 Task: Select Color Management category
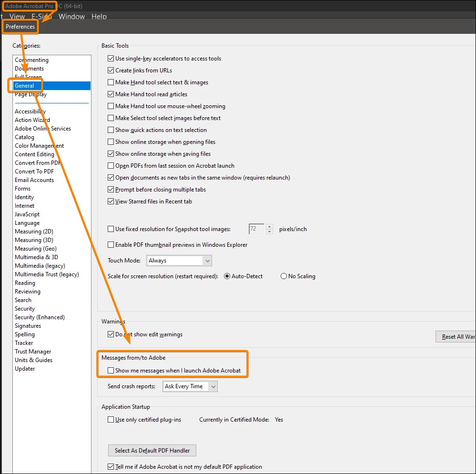tap(39, 146)
